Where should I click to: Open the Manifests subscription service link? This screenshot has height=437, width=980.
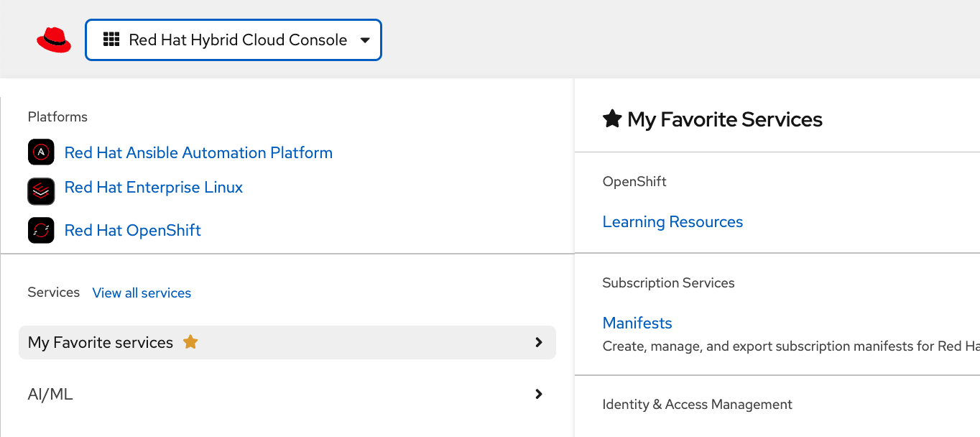[x=637, y=323]
